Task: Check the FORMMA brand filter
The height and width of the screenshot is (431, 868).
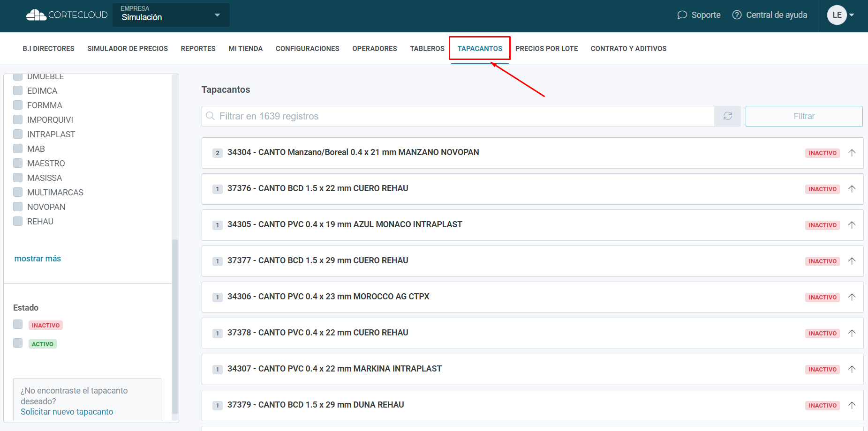Action: [x=18, y=105]
